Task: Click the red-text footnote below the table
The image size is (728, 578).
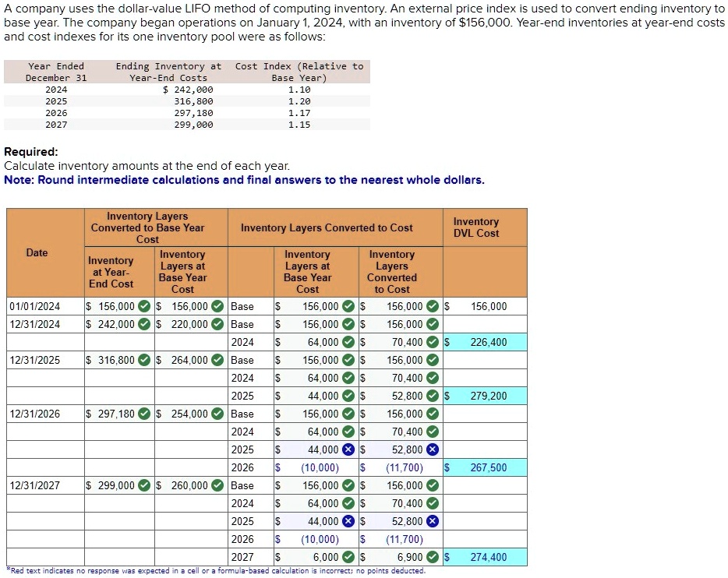Action: click(217, 570)
